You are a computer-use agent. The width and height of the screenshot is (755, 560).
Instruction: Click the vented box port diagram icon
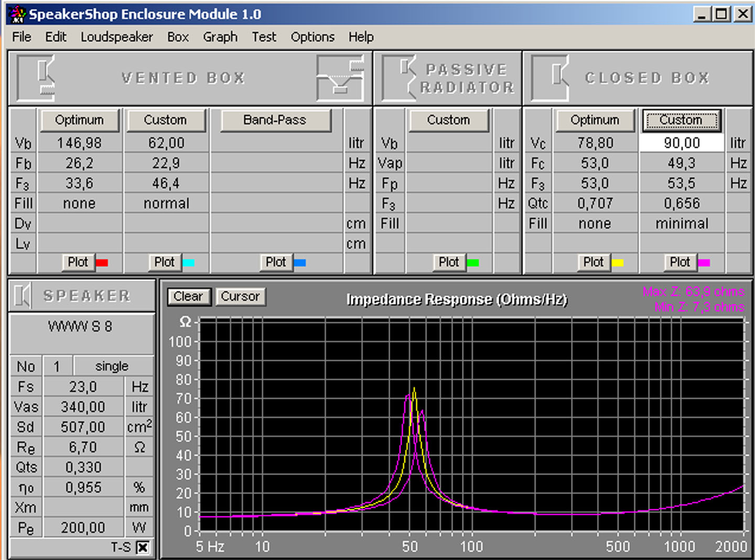340,78
